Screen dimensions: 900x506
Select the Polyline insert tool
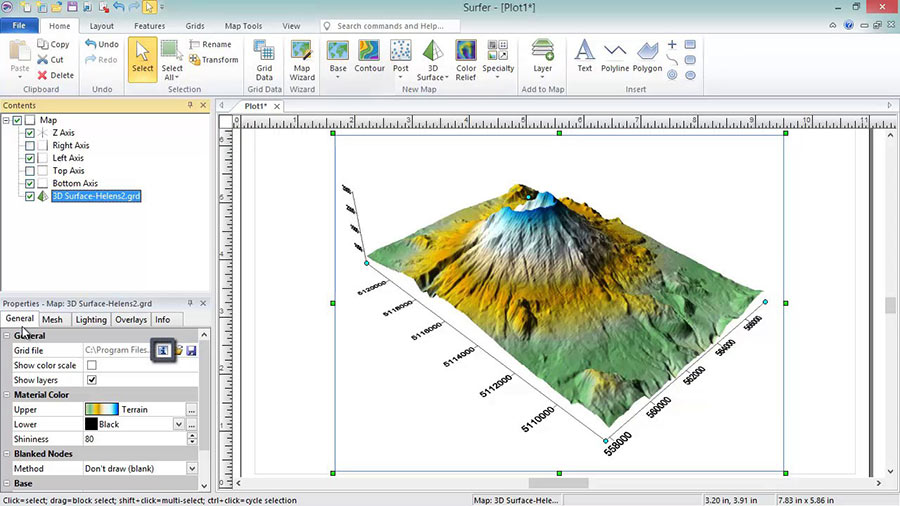pyautogui.click(x=615, y=56)
